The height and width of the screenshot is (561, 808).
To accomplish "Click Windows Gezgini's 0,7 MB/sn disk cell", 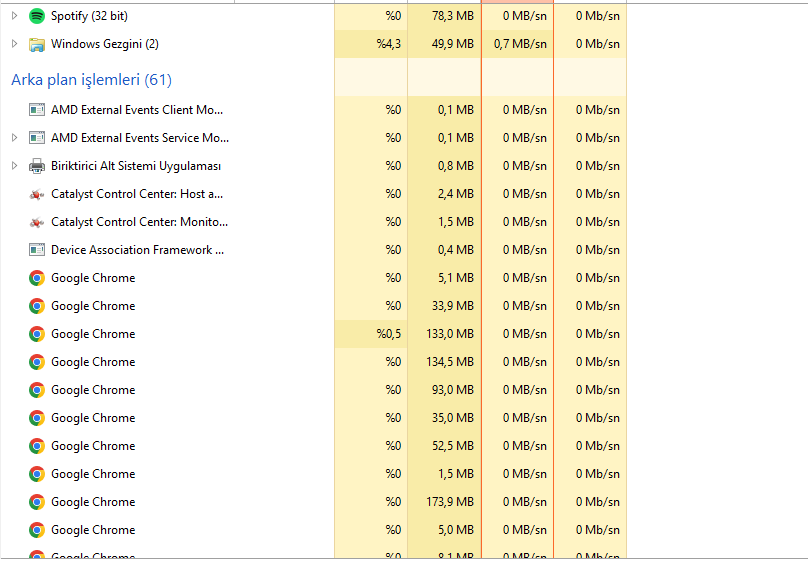I will 518,44.
